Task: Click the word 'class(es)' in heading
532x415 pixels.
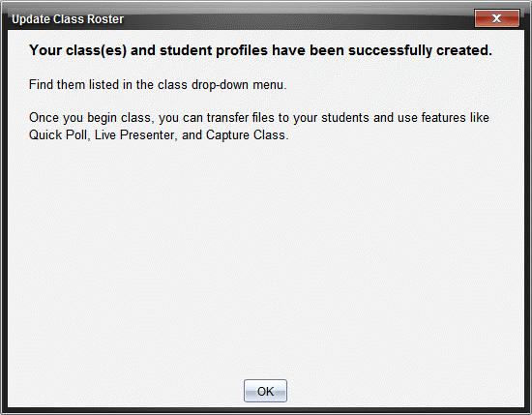Action: click(97, 50)
